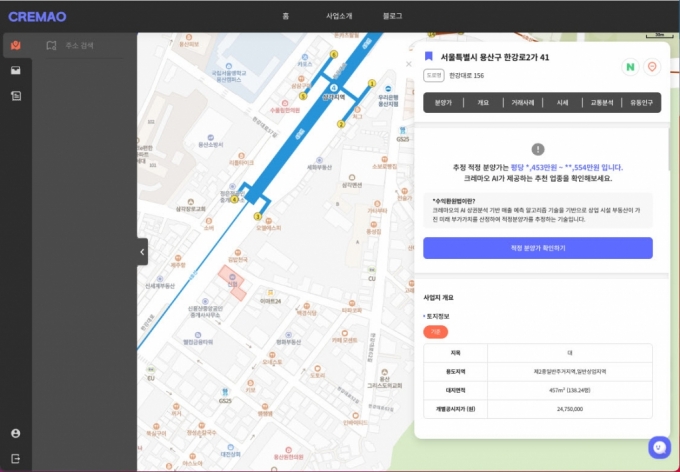Open the document list sidebar icon

coord(16,95)
